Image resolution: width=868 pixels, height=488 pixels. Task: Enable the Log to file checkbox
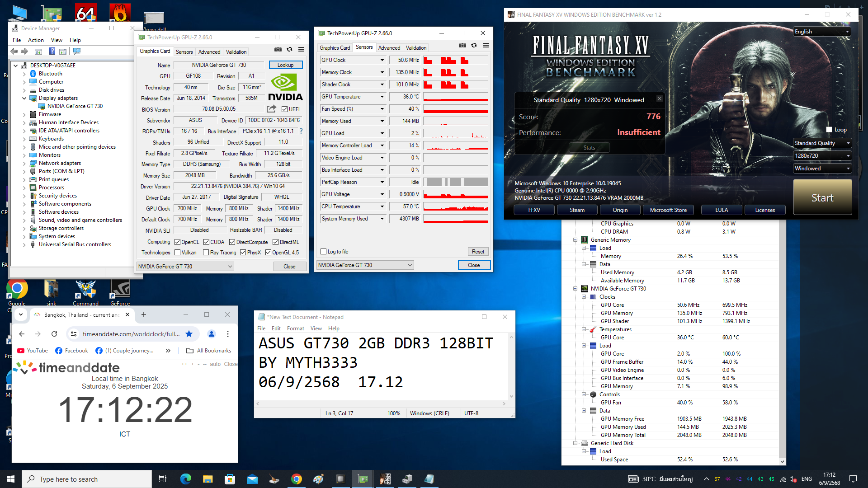324,252
